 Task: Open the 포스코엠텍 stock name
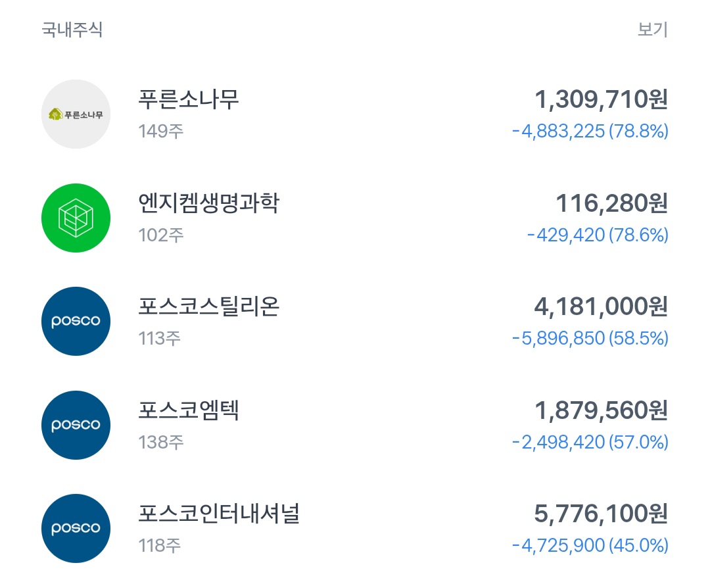pos(189,410)
